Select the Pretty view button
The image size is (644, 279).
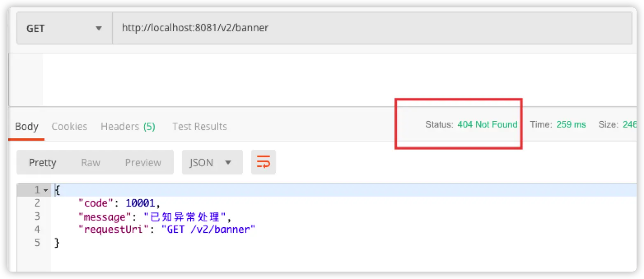42,163
